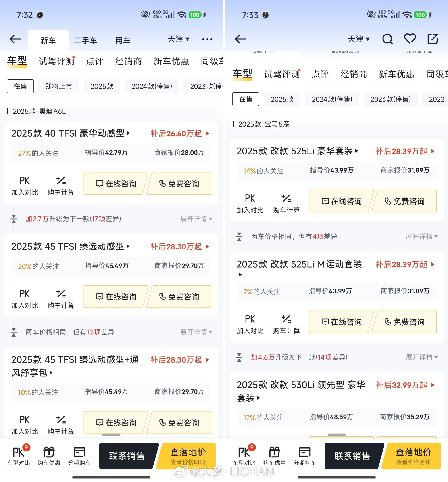This screenshot has height=482, width=448.
Task: Select 2024款(停售) filter on the Audi screen
Action: 152,86
